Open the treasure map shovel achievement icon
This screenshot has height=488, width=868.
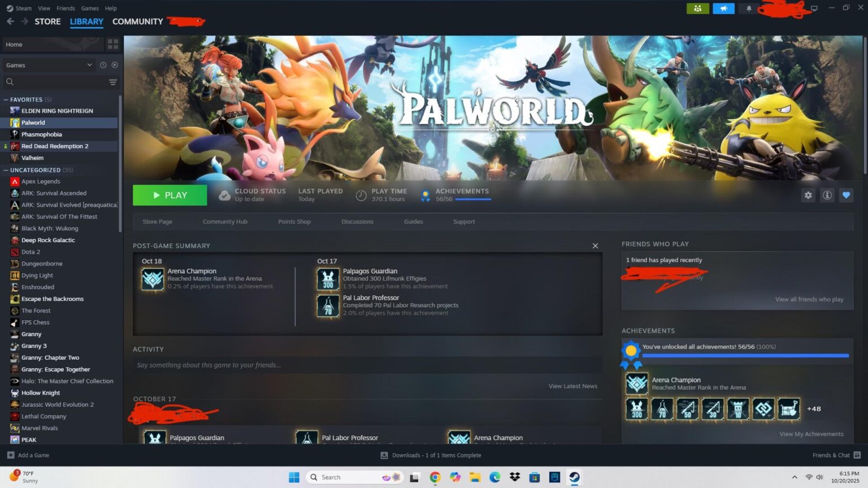[x=789, y=409]
